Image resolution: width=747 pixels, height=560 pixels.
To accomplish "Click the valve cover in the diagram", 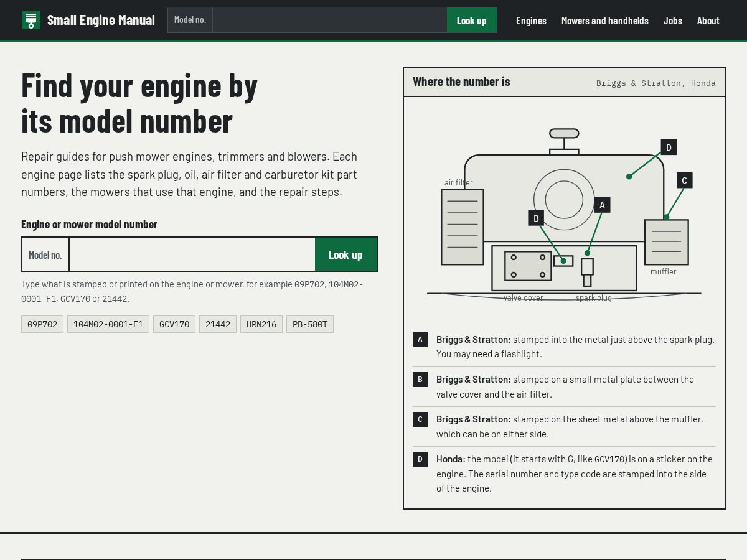I will click(x=528, y=266).
